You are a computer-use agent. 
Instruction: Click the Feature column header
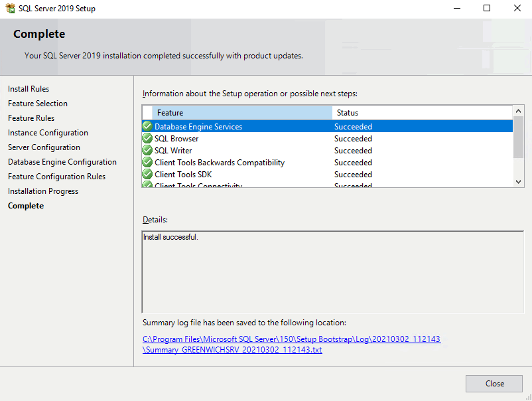click(x=242, y=113)
